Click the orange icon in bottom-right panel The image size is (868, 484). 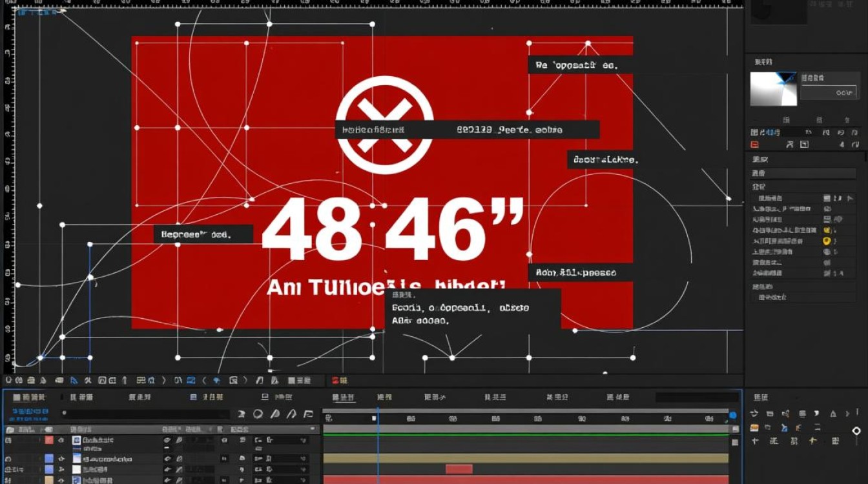754,427
